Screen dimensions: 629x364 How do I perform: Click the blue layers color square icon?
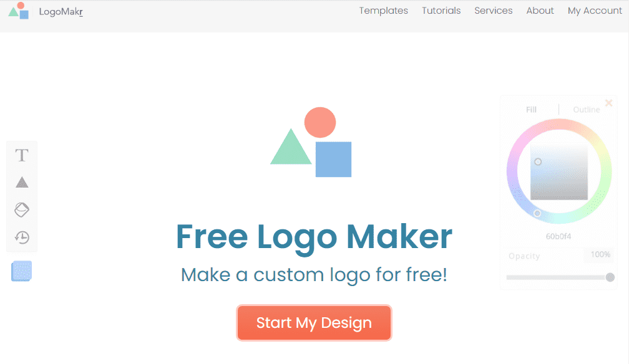pyautogui.click(x=22, y=271)
